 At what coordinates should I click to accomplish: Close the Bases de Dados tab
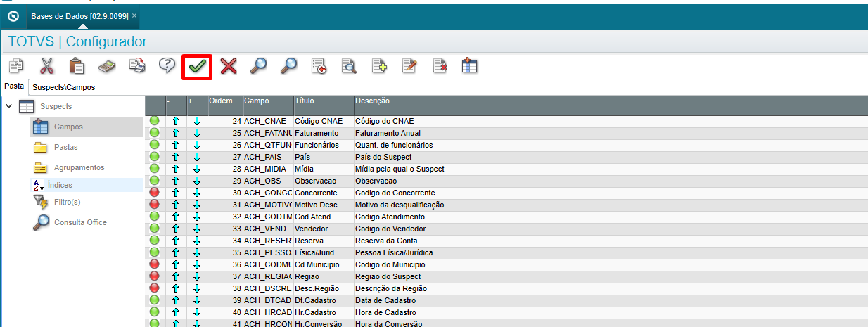pyautogui.click(x=134, y=15)
